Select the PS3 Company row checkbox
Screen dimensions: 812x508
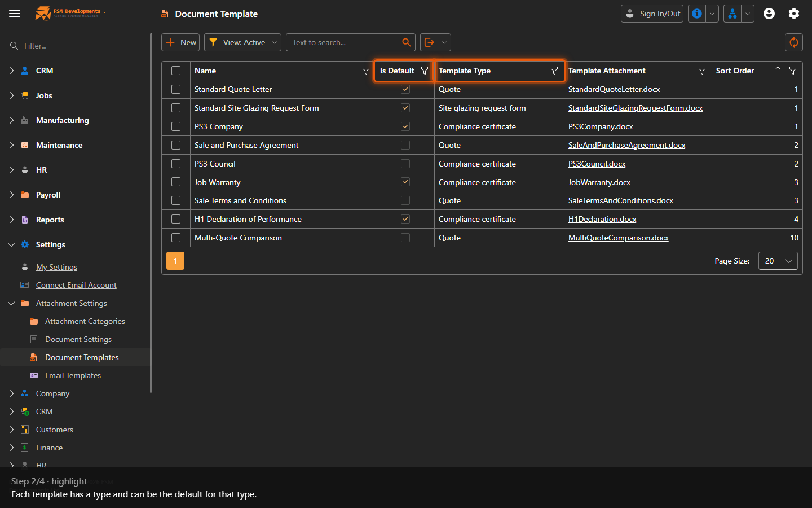click(x=176, y=126)
